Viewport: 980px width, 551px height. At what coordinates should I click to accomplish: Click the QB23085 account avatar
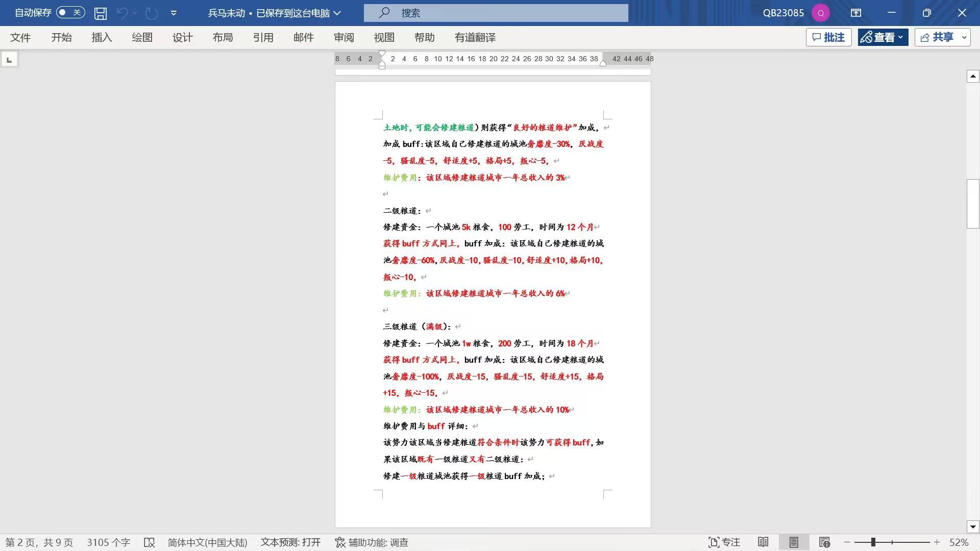821,13
